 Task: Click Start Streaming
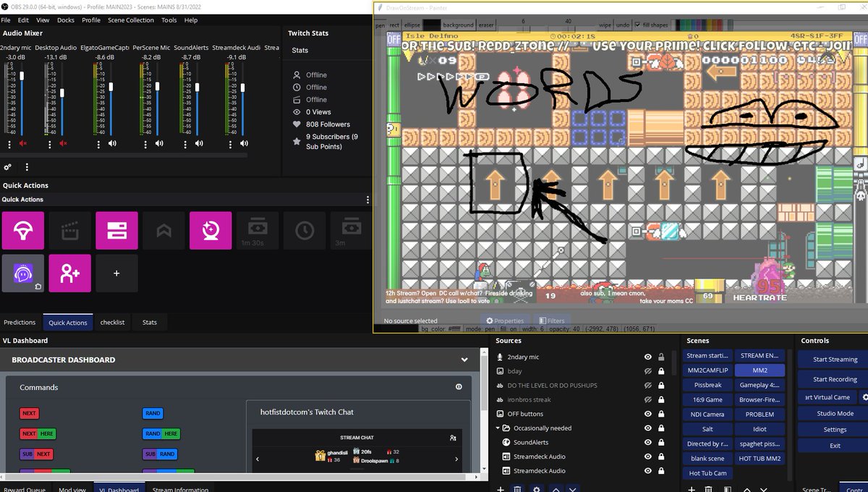[x=835, y=360]
